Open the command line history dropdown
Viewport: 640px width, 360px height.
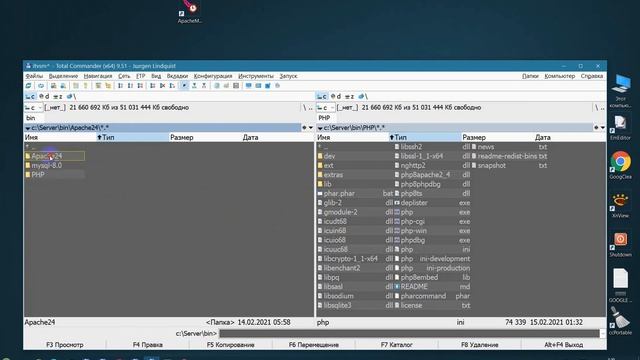[x=603, y=333]
